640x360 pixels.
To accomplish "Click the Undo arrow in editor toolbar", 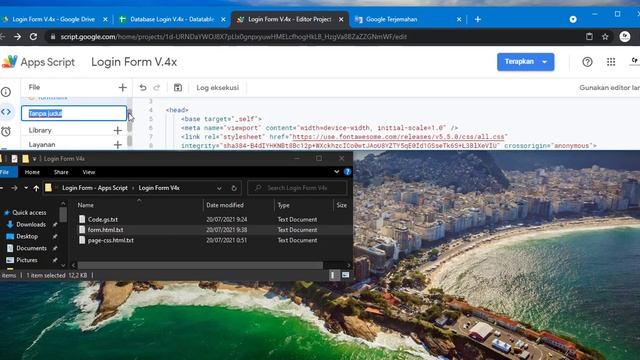I will pyautogui.click(x=142, y=87).
